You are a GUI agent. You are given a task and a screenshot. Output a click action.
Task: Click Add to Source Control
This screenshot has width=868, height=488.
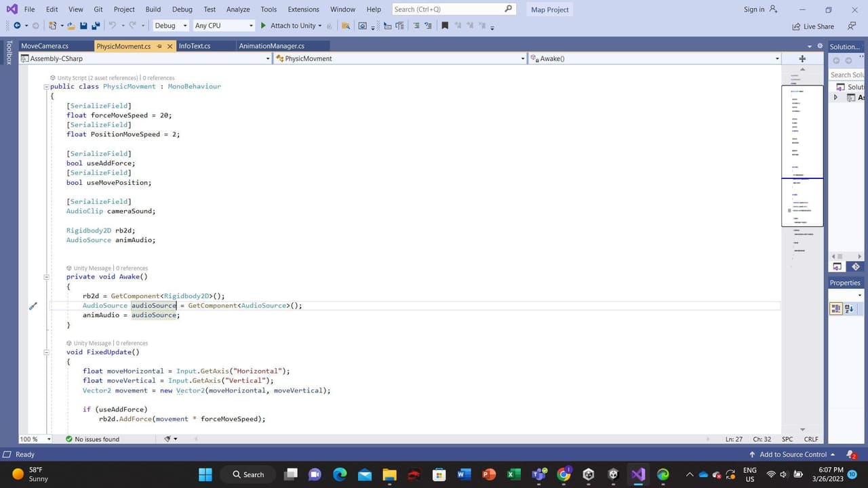point(793,455)
